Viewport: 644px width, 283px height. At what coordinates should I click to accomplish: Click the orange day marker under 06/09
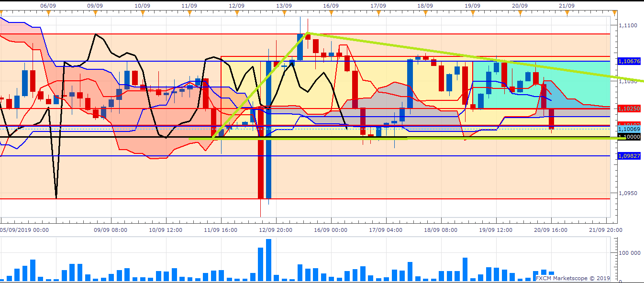[x=48, y=12]
